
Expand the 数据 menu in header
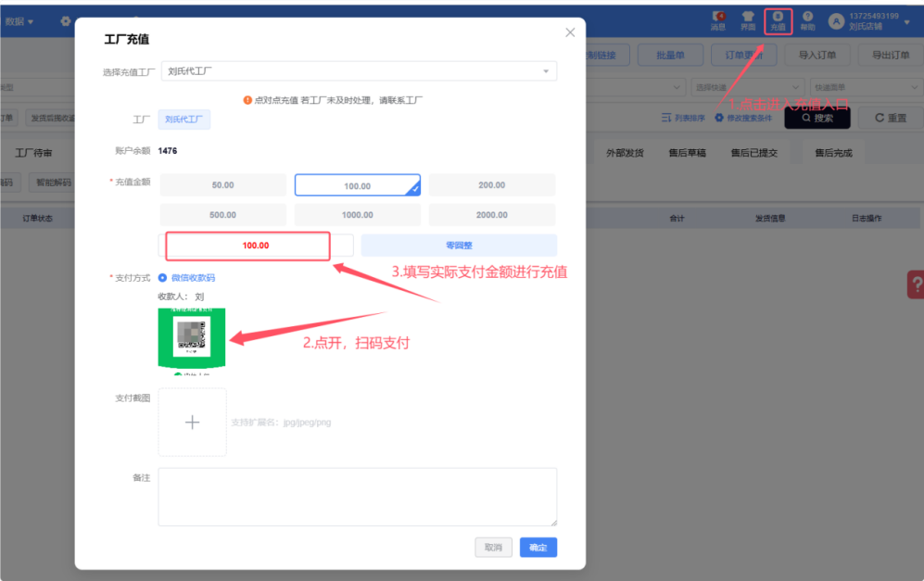click(x=19, y=21)
